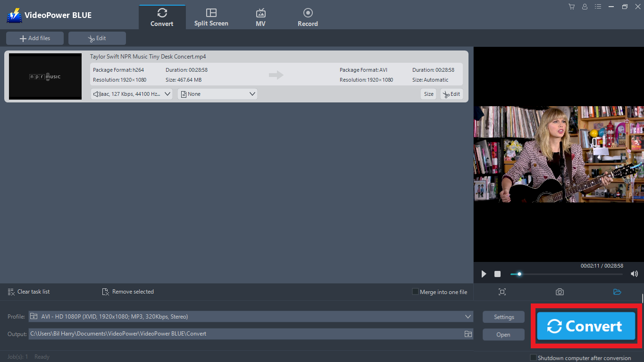Select the NPR Music video thumbnail
The width and height of the screenshot is (644, 362).
[x=45, y=76]
